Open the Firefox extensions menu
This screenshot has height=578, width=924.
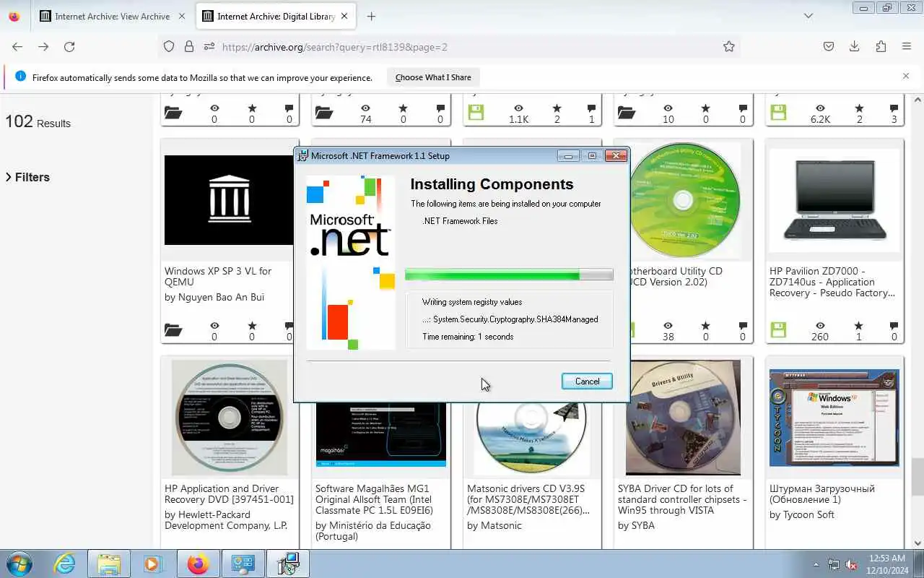(x=881, y=46)
